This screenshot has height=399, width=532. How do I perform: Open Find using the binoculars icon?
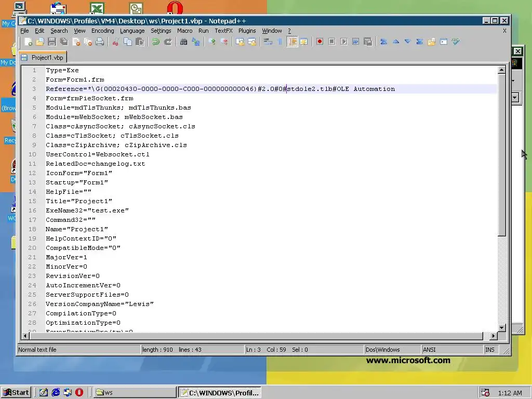point(183,42)
